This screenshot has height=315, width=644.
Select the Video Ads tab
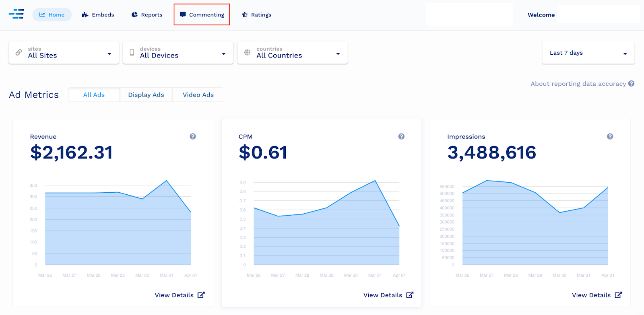pyautogui.click(x=198, y=95)
